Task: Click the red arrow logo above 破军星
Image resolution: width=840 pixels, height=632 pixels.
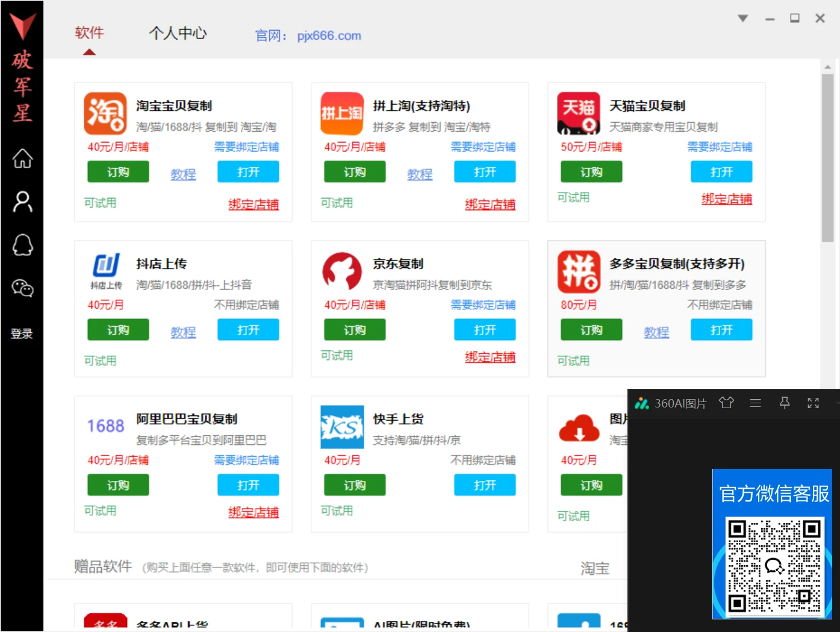Action: click(22, 25)
